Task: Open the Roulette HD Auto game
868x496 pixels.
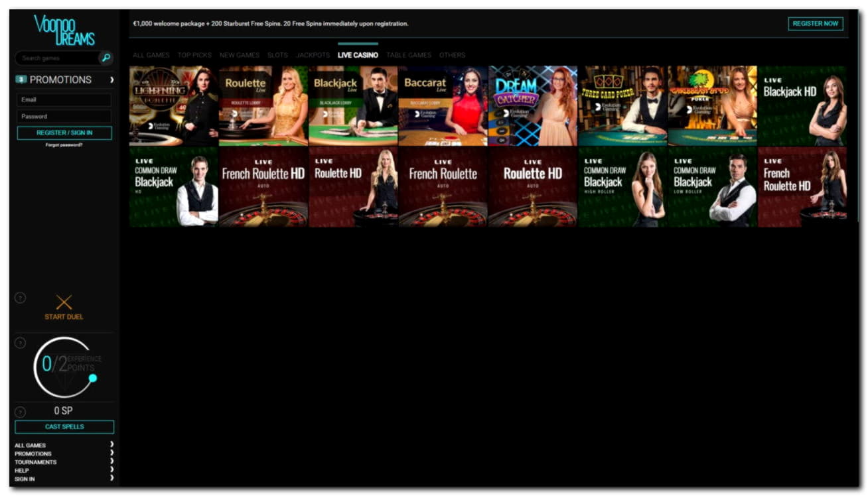Action: (533, 187)
